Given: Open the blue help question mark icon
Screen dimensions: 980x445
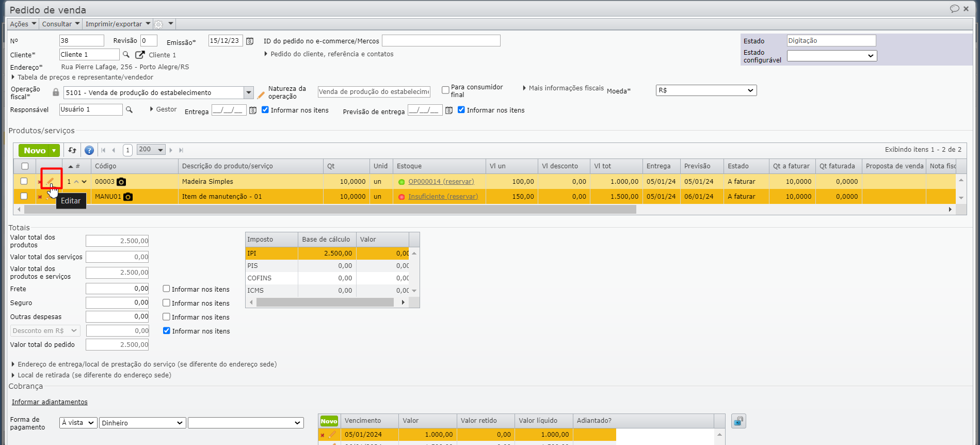Looking at the screenshot, I should [89, 150].
